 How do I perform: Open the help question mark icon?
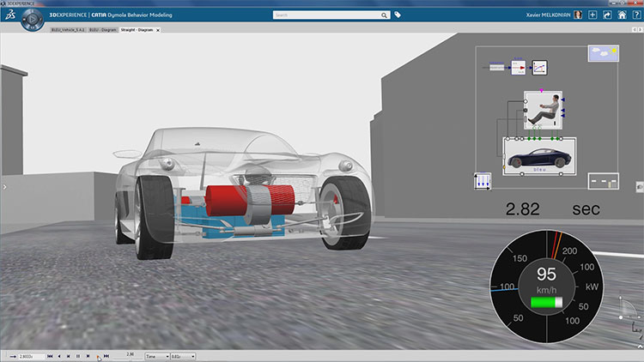pos(636,15)
